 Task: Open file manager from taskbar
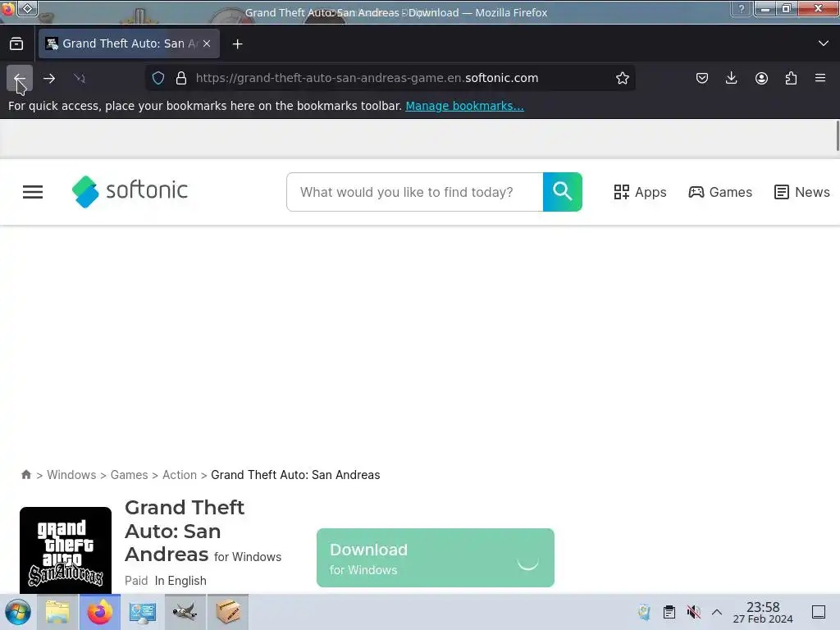click(x=57, y=612)
